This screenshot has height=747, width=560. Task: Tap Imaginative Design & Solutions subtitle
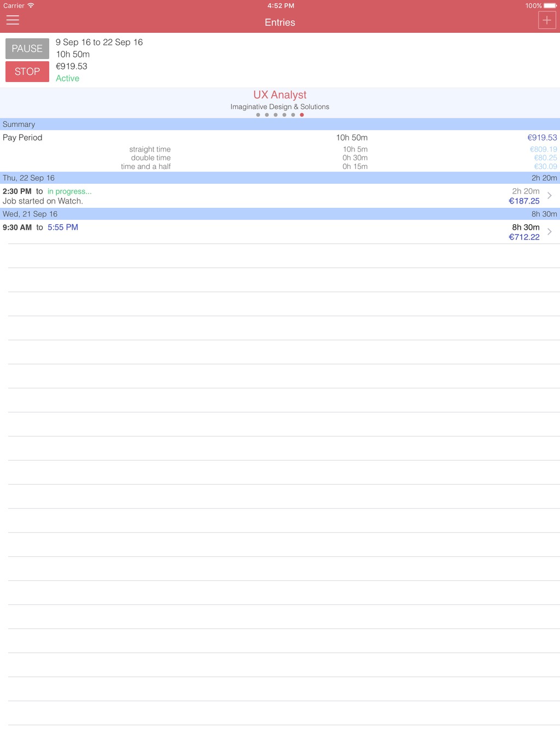click(x=280, y=107)
